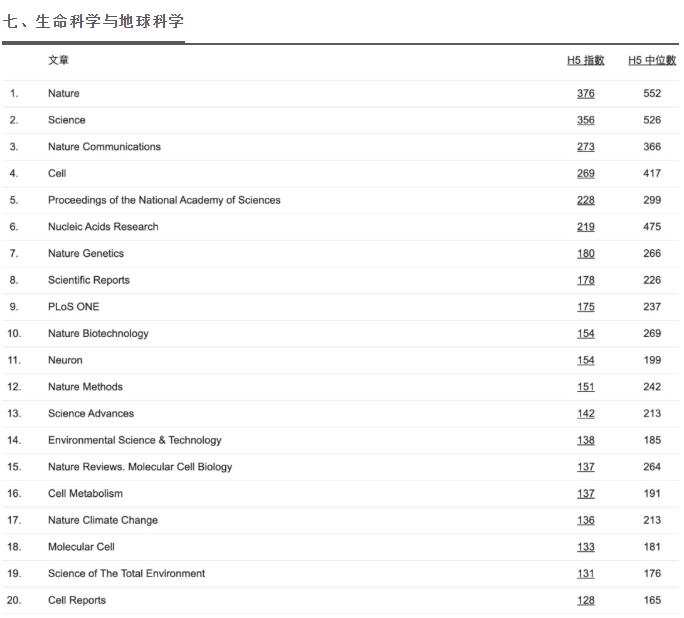The height and width of the screenshot is (618, 684).
Task: Open Nature Reviews Molecular Cell Biology index 137
Action: (x=585, y=467)
